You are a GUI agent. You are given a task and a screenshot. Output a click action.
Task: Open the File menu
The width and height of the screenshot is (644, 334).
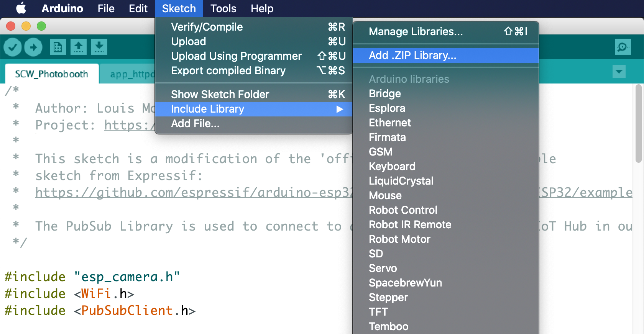coord(106,8)
